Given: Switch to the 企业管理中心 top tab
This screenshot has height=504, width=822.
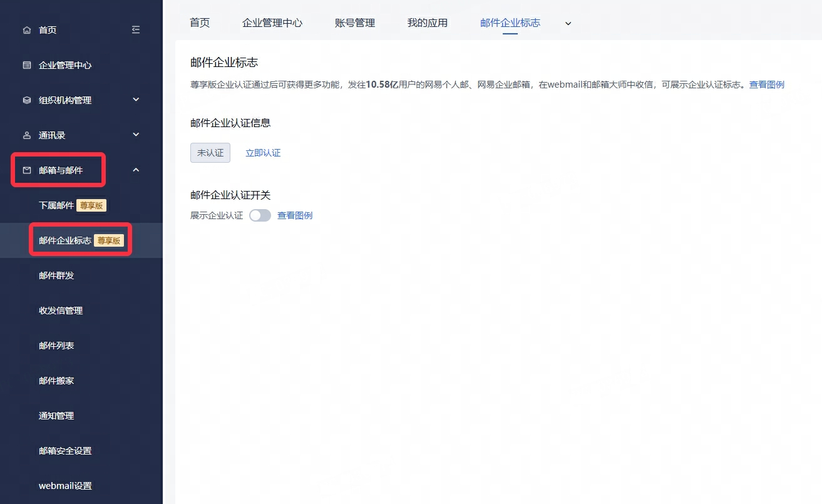Looking at the screenshot, I should pos(272,23).
